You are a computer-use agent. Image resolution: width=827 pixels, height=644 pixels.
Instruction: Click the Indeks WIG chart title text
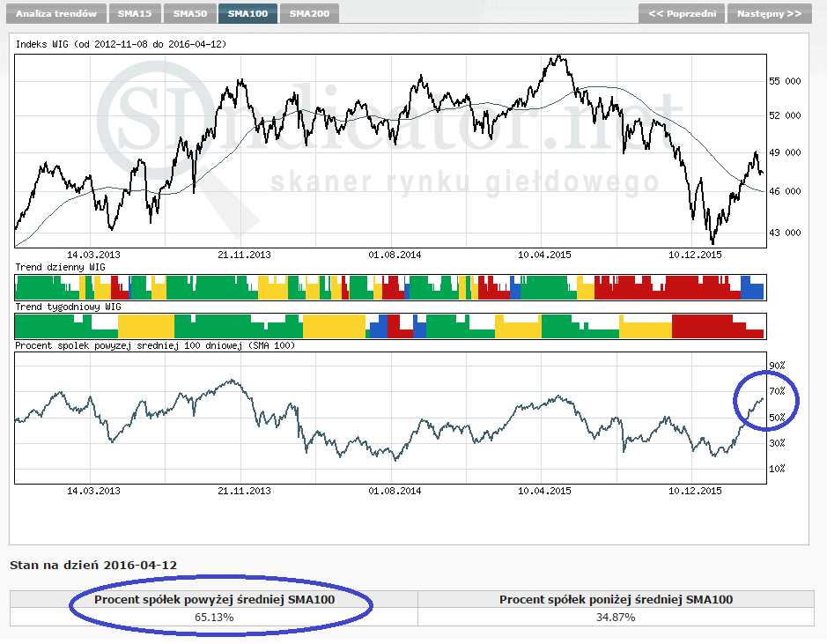coord(120,44)
